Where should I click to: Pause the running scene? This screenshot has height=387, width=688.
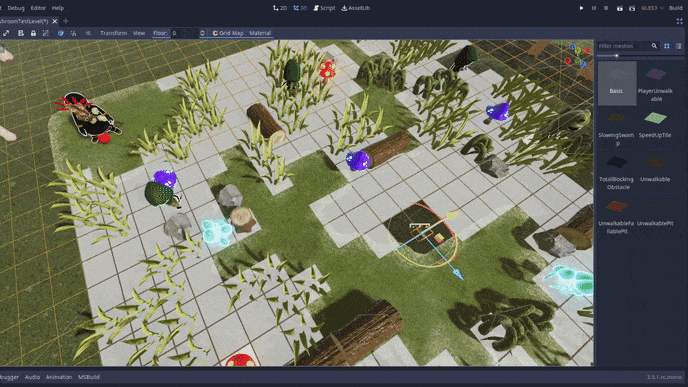pos(594,8)
